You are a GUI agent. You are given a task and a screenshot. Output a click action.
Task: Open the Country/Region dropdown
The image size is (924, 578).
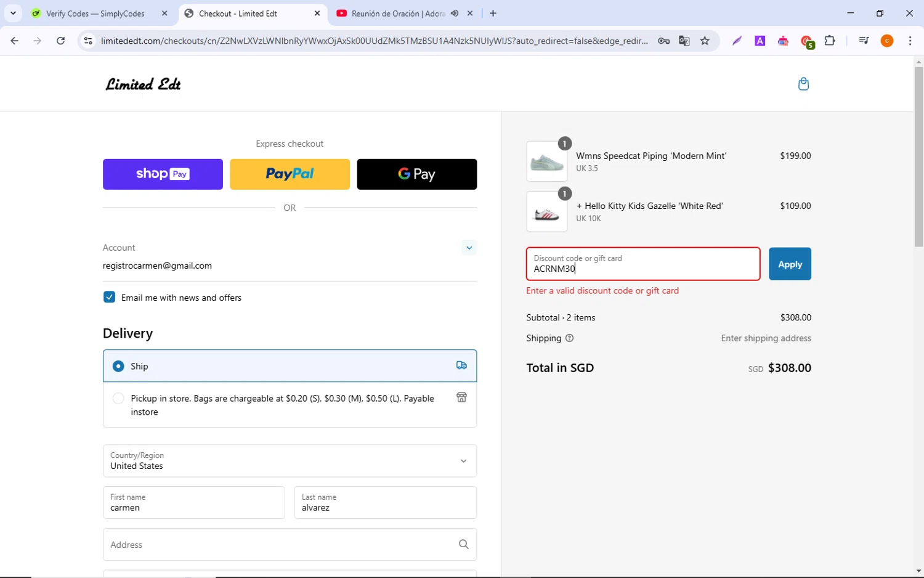click(290, 461)
